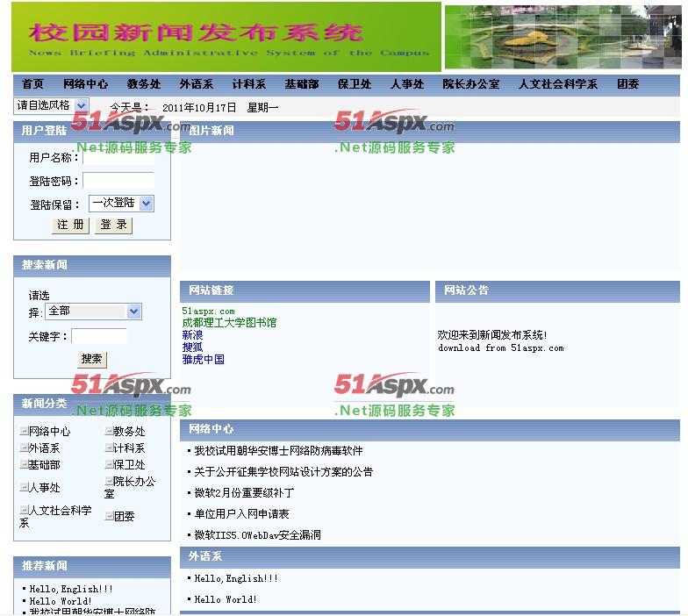The width and height of the screenshot is (688, 616).
Task: Open 基础部 navigation menu item
Action: (x=302, y=84)
